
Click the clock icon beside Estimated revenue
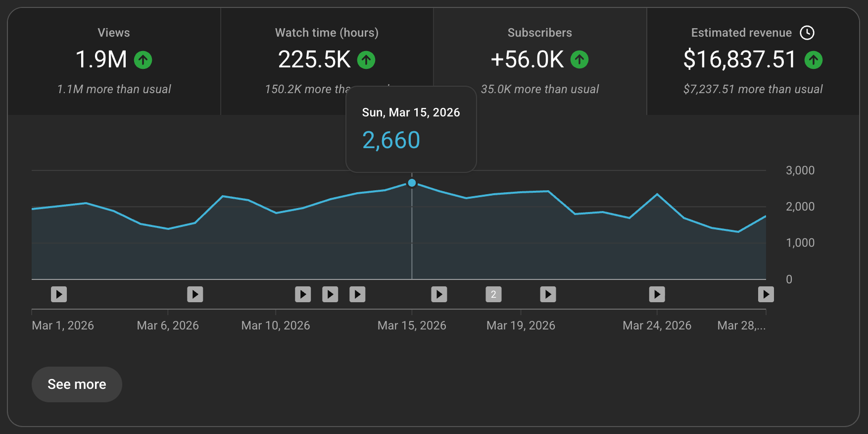click(807, 33)
